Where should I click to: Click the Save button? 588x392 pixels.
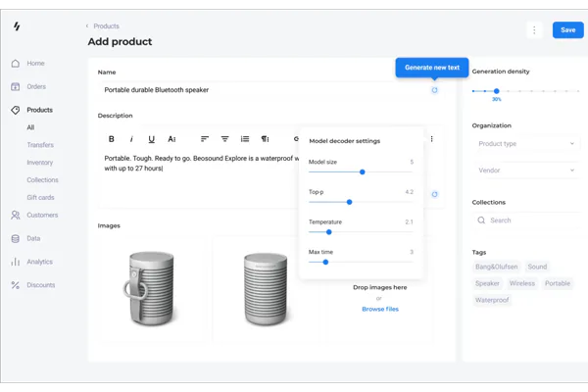pyautogui.click(x=568, y=30)
